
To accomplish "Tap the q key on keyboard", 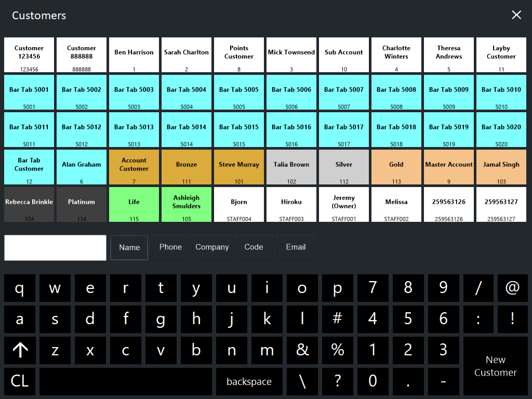I will 20,288.
